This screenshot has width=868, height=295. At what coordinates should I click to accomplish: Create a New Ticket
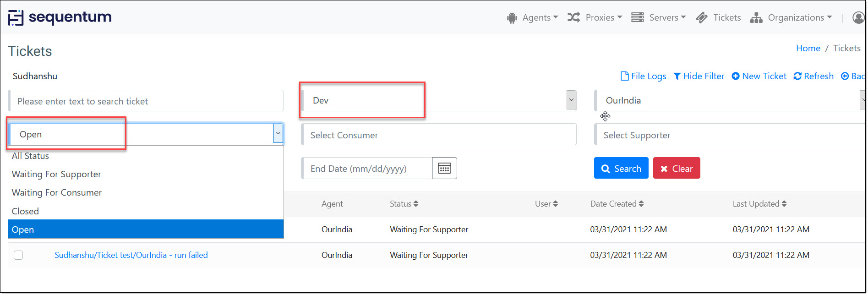[759, 76]
